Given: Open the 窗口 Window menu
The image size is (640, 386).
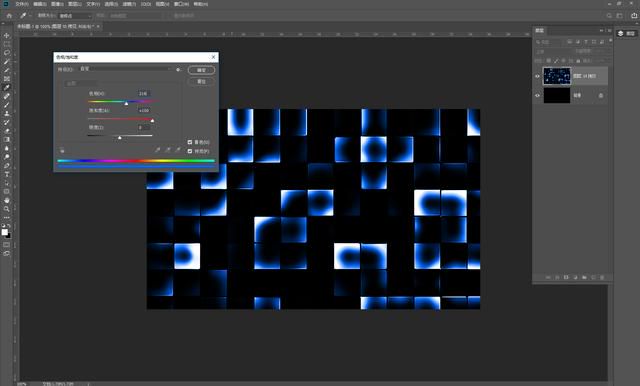Looking at the screenshot, I should pos(181,4).
